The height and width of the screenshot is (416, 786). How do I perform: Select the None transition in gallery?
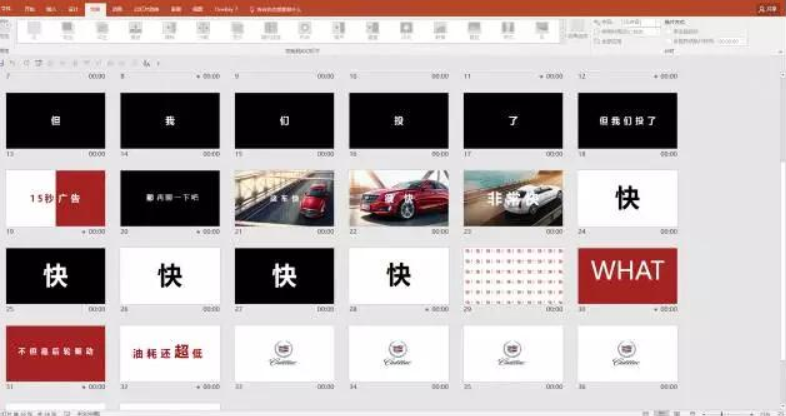pos(34,30)
